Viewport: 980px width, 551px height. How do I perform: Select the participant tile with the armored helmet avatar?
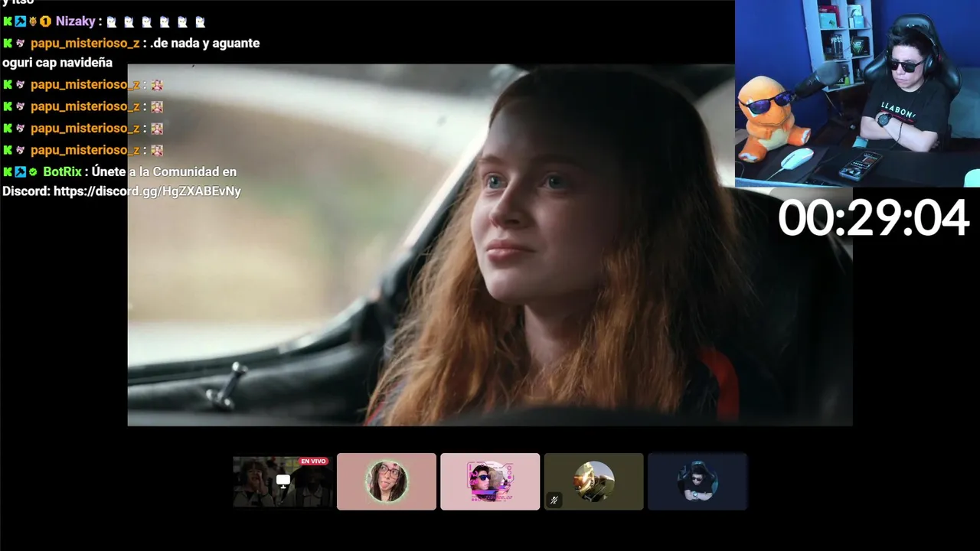pyautogui.click(x=593, y=481)
